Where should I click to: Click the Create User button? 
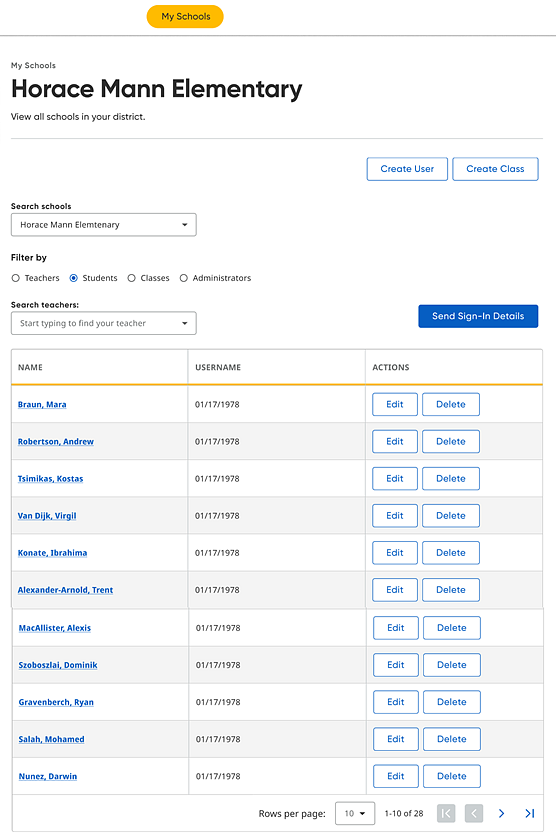click(x=407, y=168)
